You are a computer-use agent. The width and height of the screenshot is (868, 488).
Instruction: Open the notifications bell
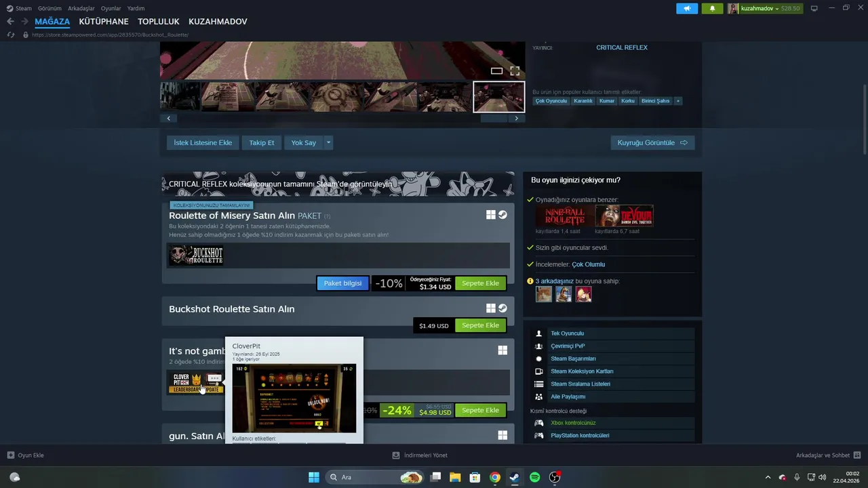(x=712, y=8)
